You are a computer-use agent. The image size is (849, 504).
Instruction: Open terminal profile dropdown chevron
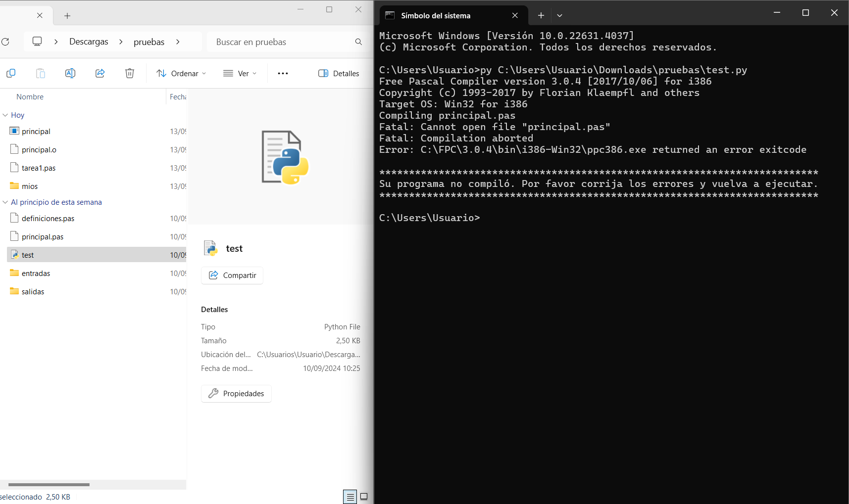tap(559, 15)
